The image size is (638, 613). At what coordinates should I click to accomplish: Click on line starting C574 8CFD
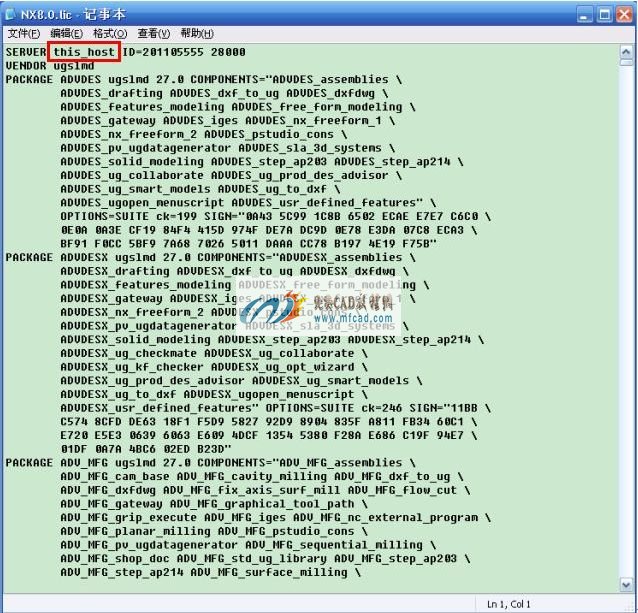pos(269,422)
